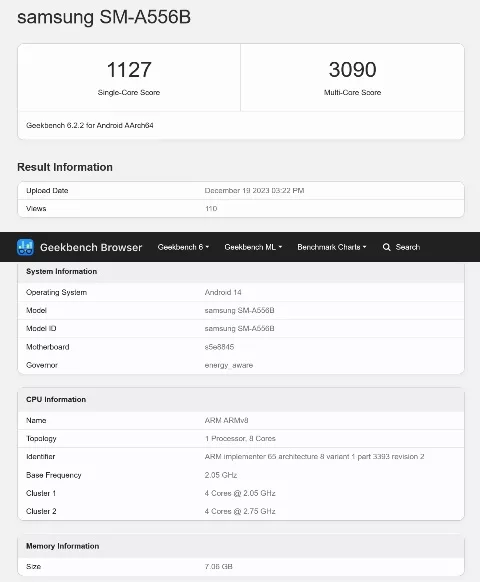The width and height of the screenshot is (480, 582).
Task: Click the Views row label
Action: tap(36, 209)
